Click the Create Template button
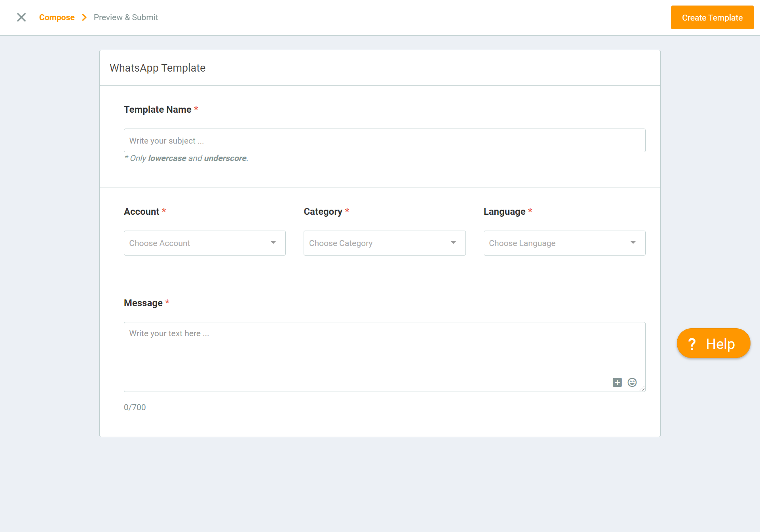 pos(712,17)
